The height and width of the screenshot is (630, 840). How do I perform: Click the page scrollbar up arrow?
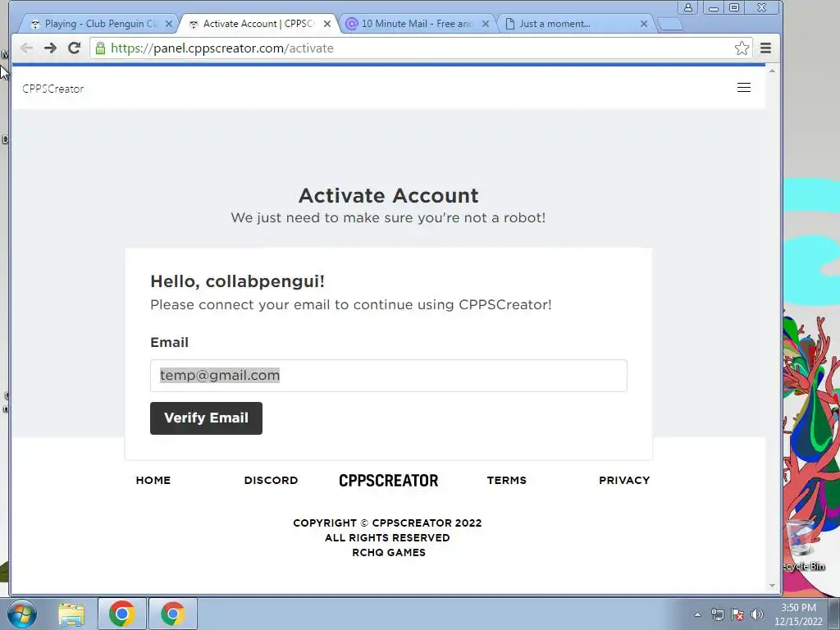772,71
